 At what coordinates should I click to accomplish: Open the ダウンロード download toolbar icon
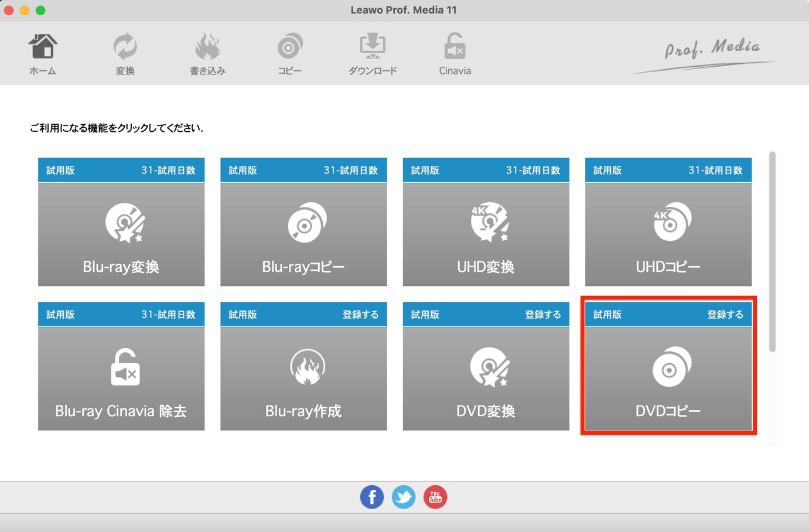(373, 47)
